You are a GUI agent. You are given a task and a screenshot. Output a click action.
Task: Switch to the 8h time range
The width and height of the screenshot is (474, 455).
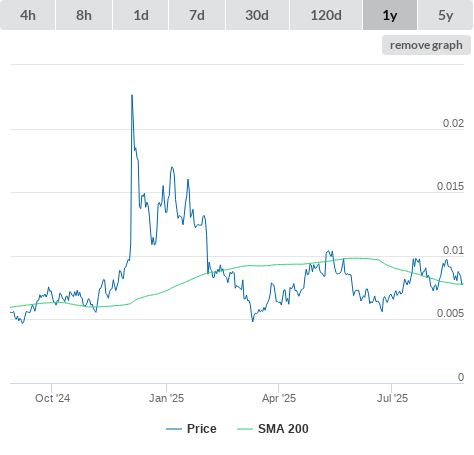click(84, 15)
